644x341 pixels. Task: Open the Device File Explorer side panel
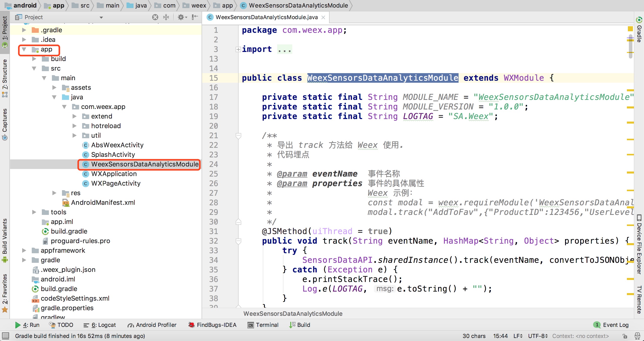[639, 244]
